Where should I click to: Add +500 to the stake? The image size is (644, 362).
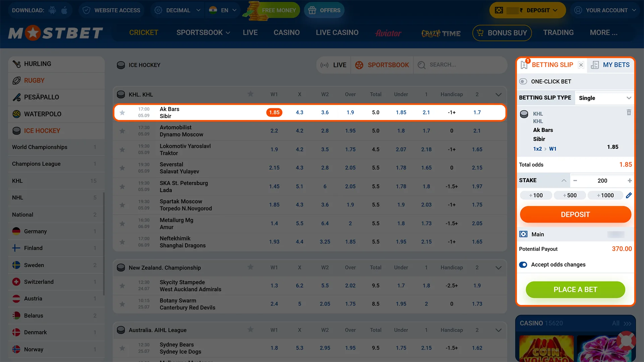tap(570, 195)
